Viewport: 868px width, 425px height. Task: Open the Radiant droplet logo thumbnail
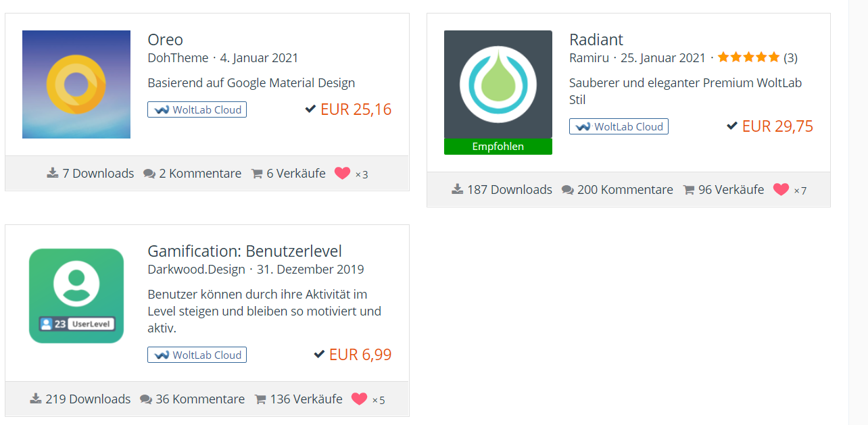pos(498,84)
